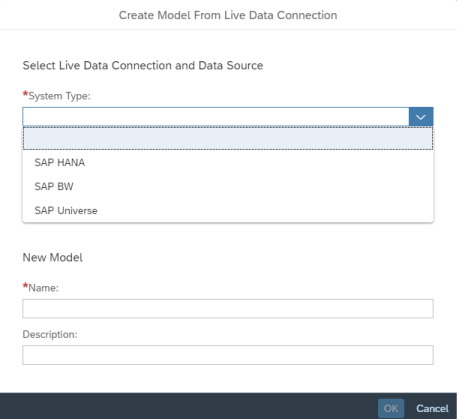
Task: Select the blank highlighted list option
Action: pos(228,138)
